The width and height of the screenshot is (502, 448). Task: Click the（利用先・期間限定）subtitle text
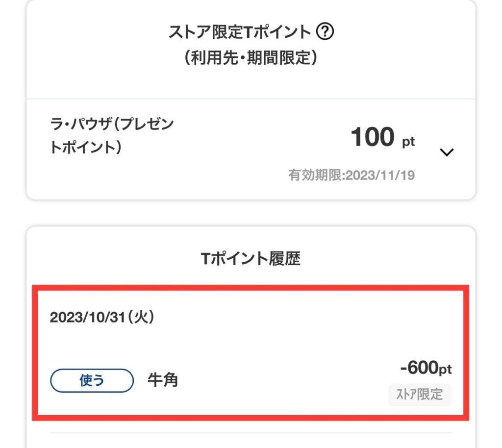pos(251,56)
